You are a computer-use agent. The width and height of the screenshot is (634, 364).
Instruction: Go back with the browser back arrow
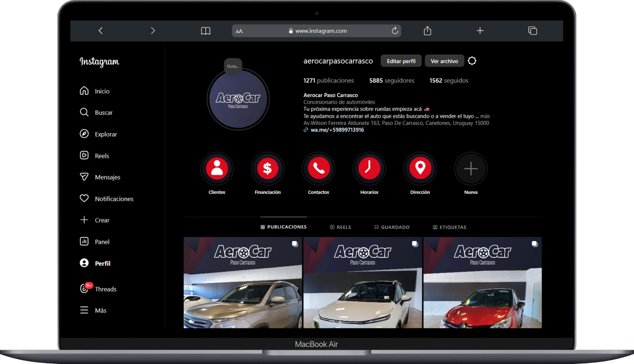pyautogui.click(x=101, y=30)
